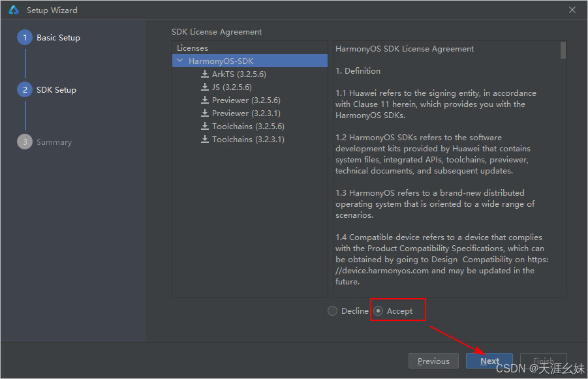This screenshot has width=588, height=379.
Task: Click download icon beside Previewer (3.2.3.1)
Action: click(x=205, y=113)
